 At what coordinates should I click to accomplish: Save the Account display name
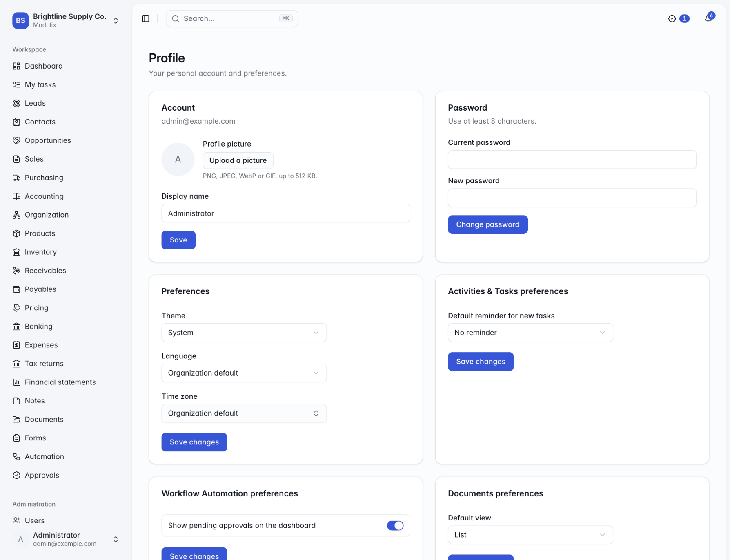(x=178, y=240)
